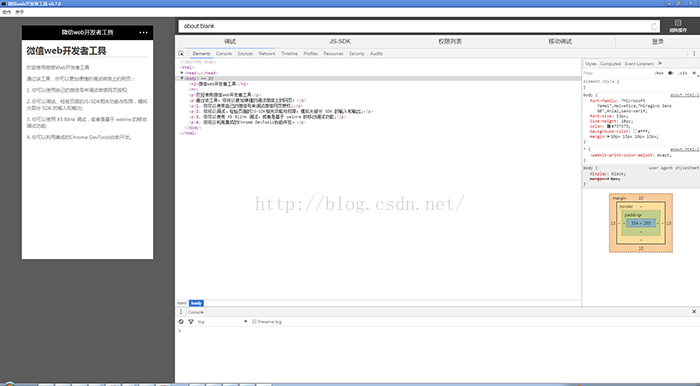The image size is (700, 386).
Task: Click the console prompt input line
Action: point(437,331)
